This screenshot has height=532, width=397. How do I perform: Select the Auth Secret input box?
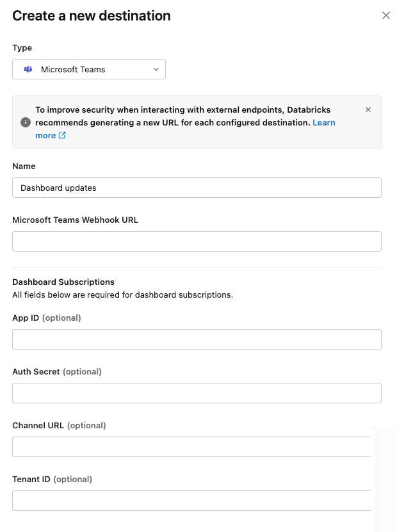197,393
